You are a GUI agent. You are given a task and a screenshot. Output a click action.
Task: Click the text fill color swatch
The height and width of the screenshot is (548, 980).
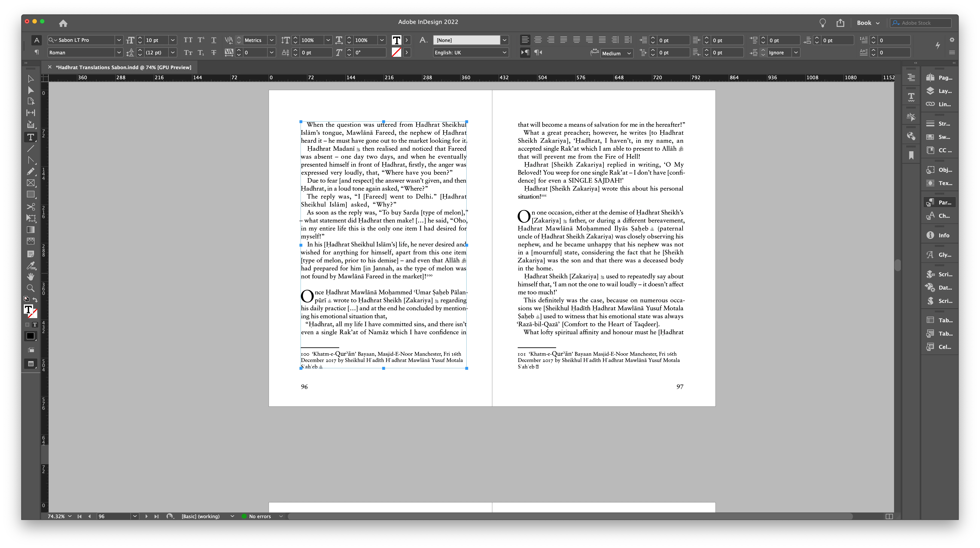click(x=396, y=40)
